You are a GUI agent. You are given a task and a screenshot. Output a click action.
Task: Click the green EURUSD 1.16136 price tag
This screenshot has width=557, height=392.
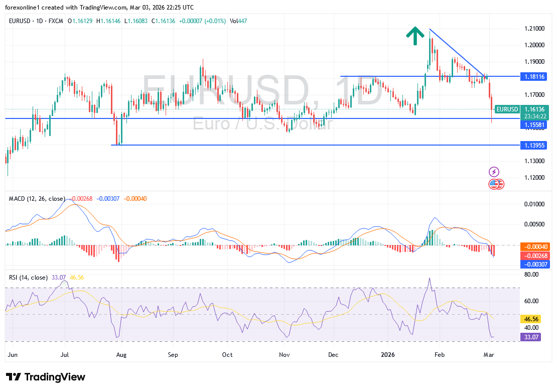[519, 109]
